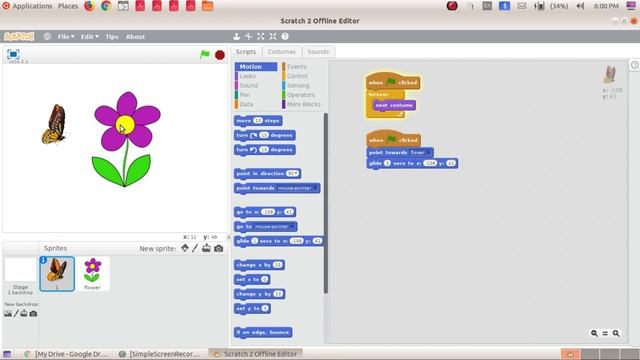This screenshot has height=360, width=640.
Task: Click the 'next costume' block in script
Action: click(394, 105)
